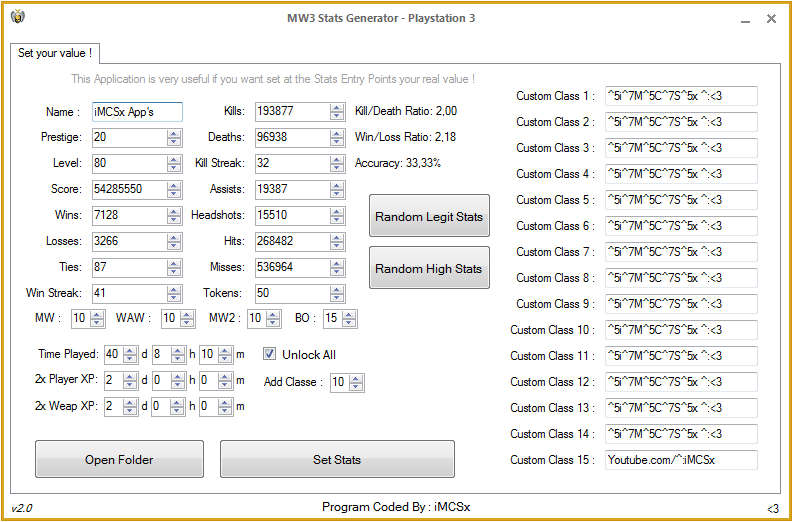The image size is (793, 522).
Task: Click the Kills spinner arrows
Action: pyautogui.click(x=337, y=112)
